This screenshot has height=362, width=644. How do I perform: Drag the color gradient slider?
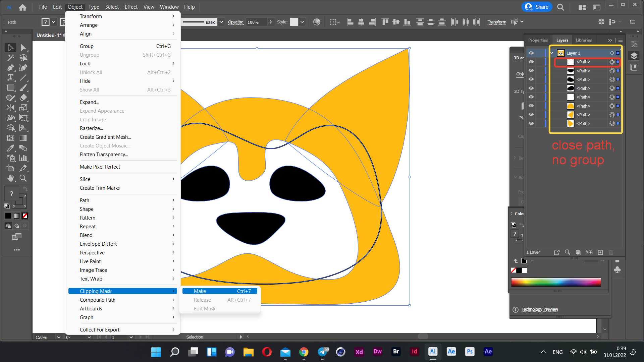(x=556, y=282)
